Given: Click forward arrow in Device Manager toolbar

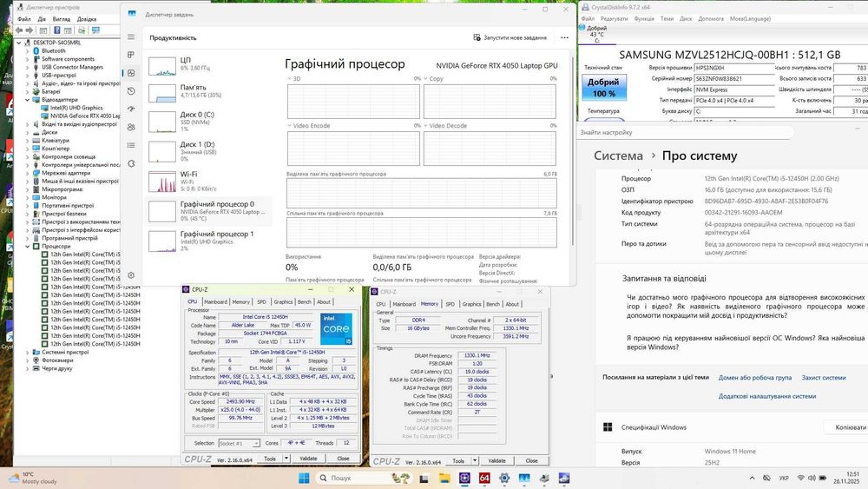Looking at the screenshot, I should 30,30.
